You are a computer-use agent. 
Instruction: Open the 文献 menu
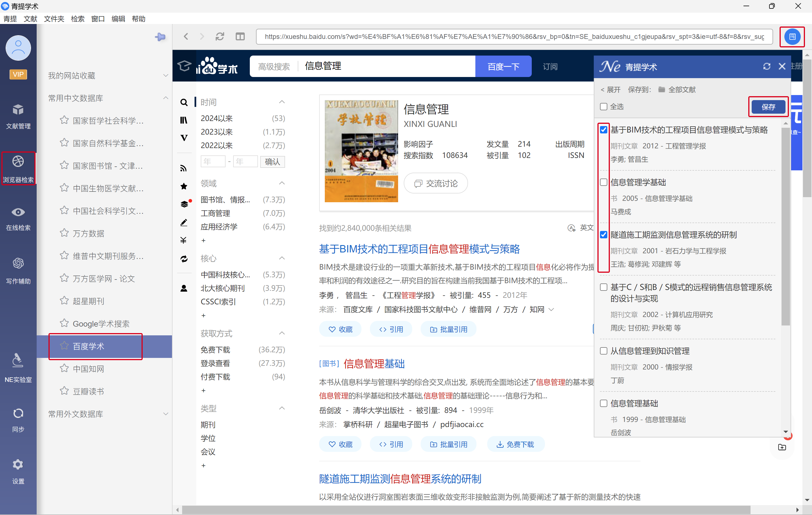pos(30,19)
